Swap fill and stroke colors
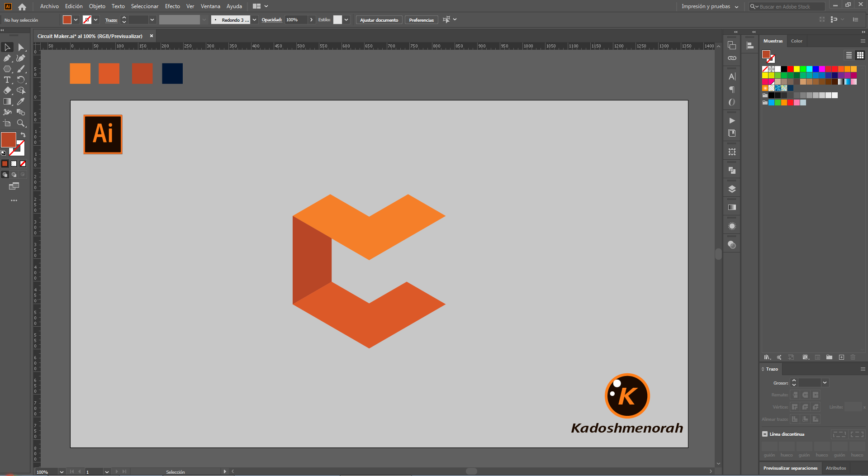The width and height of the screenshot is (868, 476). 23,135
